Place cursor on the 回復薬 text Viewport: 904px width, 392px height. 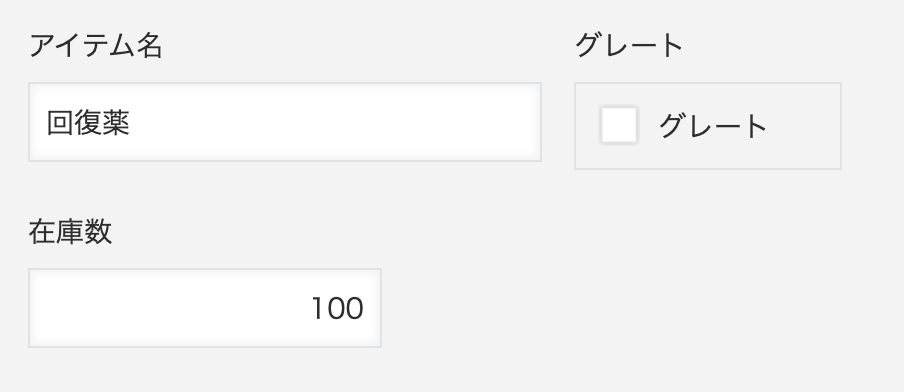tap(88, 123)
